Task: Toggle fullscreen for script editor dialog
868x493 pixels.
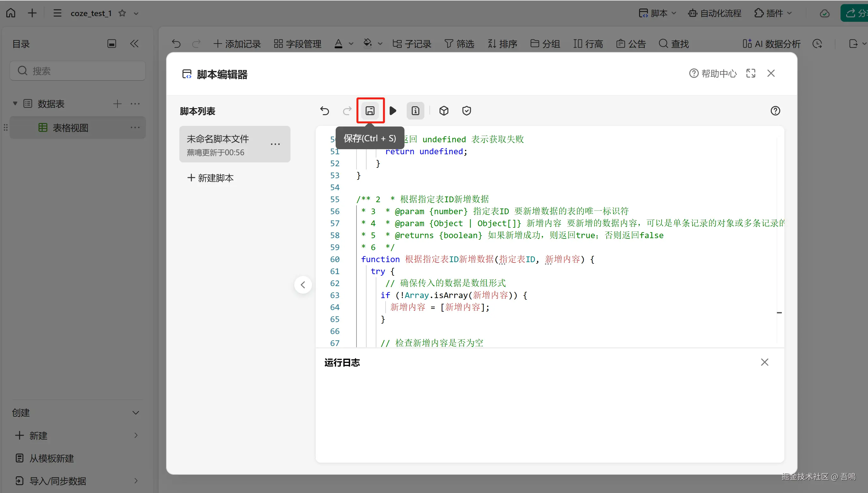Action: 751,73
